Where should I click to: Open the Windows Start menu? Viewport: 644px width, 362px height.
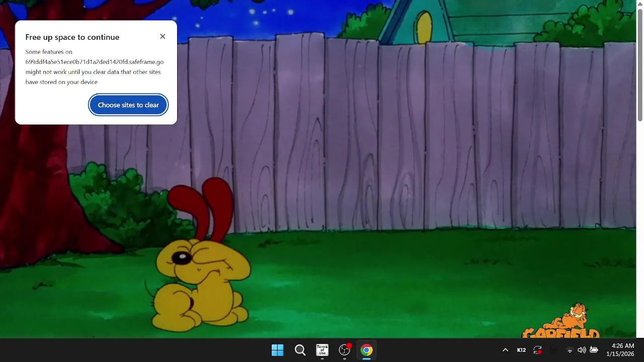tap(277, 350)
